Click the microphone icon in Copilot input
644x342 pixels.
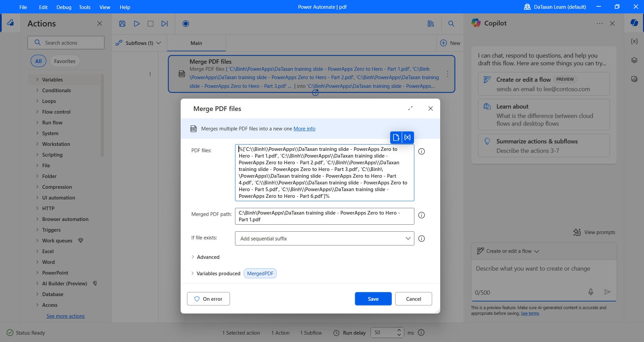click(x=591, y=292)
